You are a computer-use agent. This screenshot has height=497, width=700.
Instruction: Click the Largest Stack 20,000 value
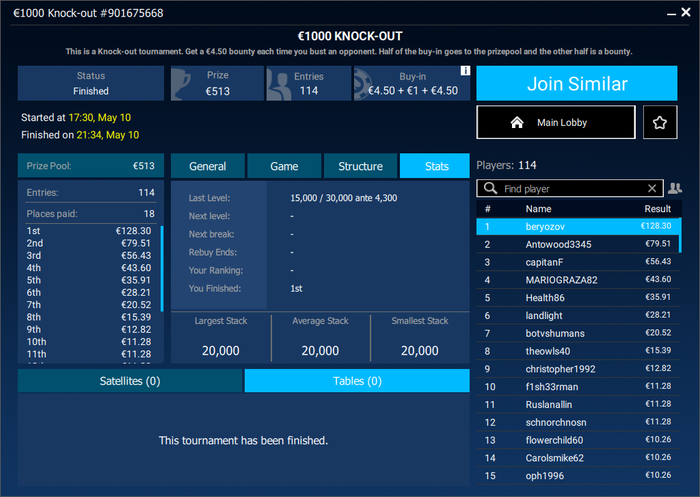pyautogui.click(x=221, y=351)
